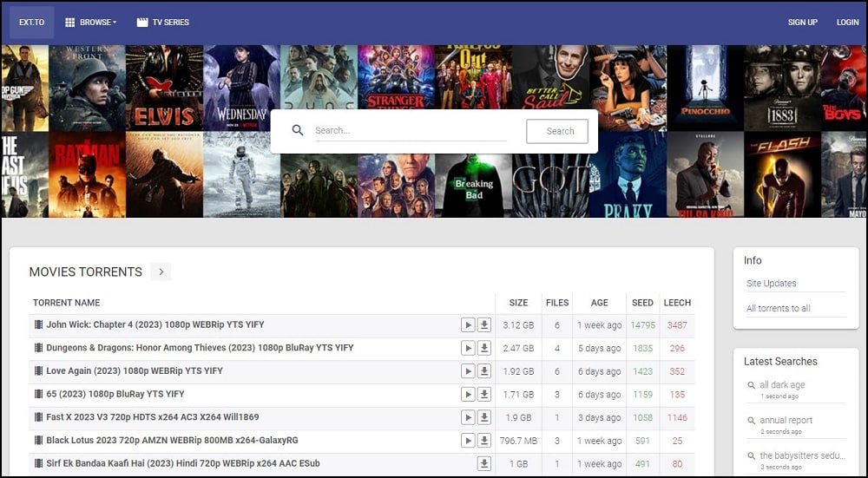The height and width of the screenshot is (478, 868).
Task: Click seed count 14795 for John Wick
Action: click(x=642, y=325)
